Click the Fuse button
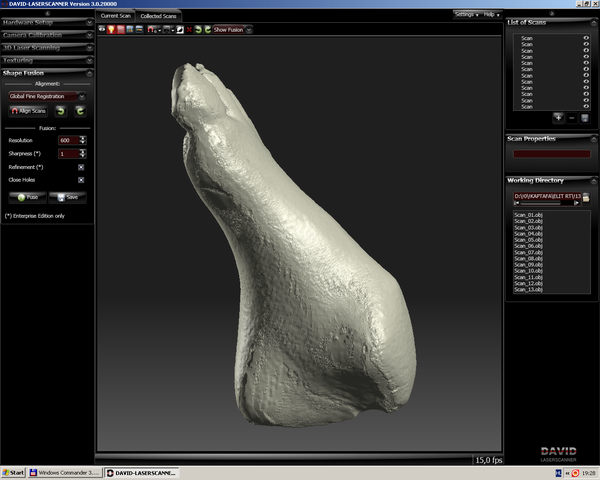600x480 pixels. click(x=26, y=197)
